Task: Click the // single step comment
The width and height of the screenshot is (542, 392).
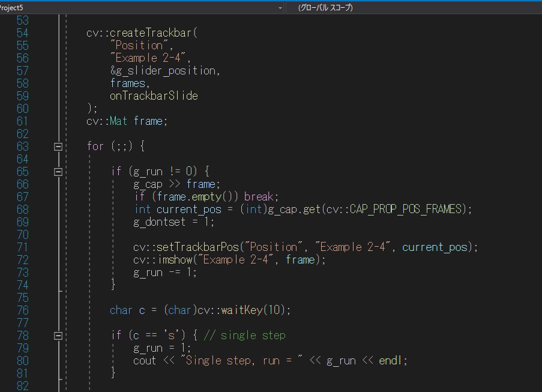Action: (245, 336)
